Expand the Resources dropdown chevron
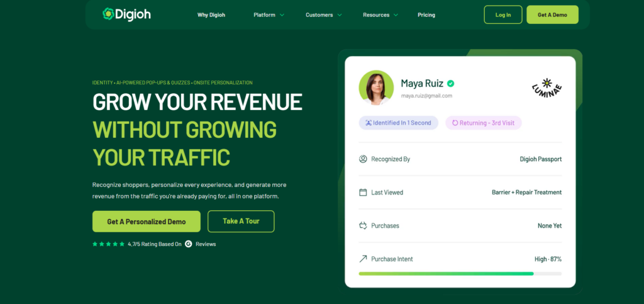This screenshot has width=644, height=304. (x=396, y=14)
